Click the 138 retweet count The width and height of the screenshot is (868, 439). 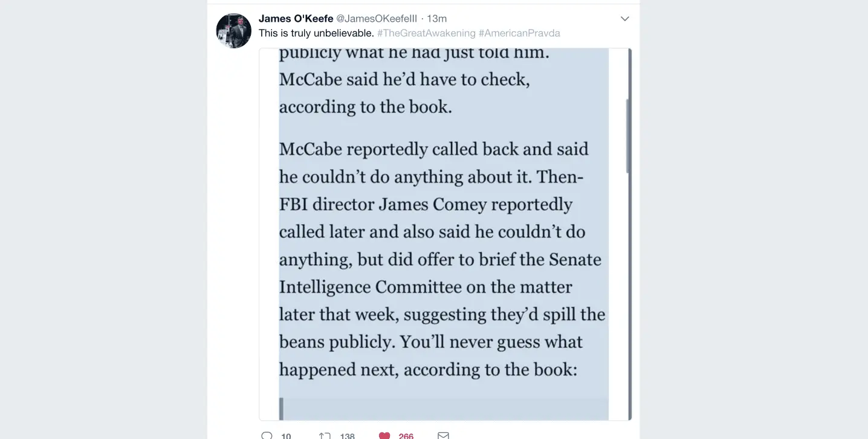click(347, 436)
